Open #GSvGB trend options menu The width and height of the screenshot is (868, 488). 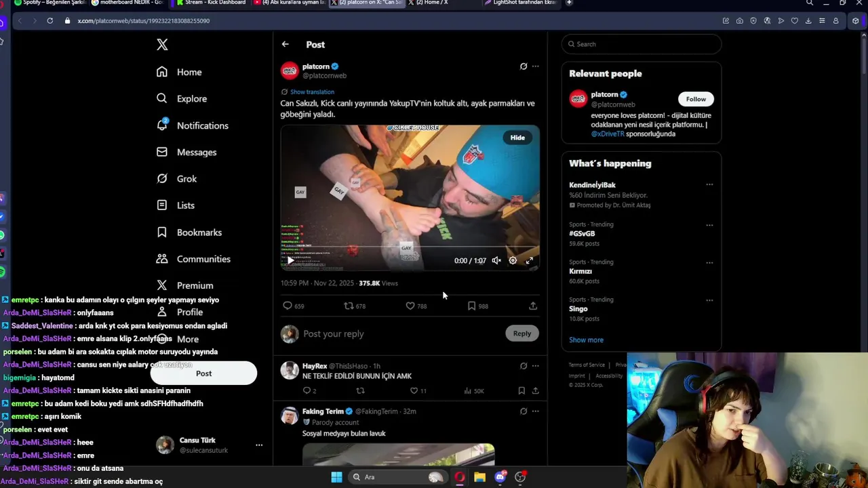click(x=709, y=225)
